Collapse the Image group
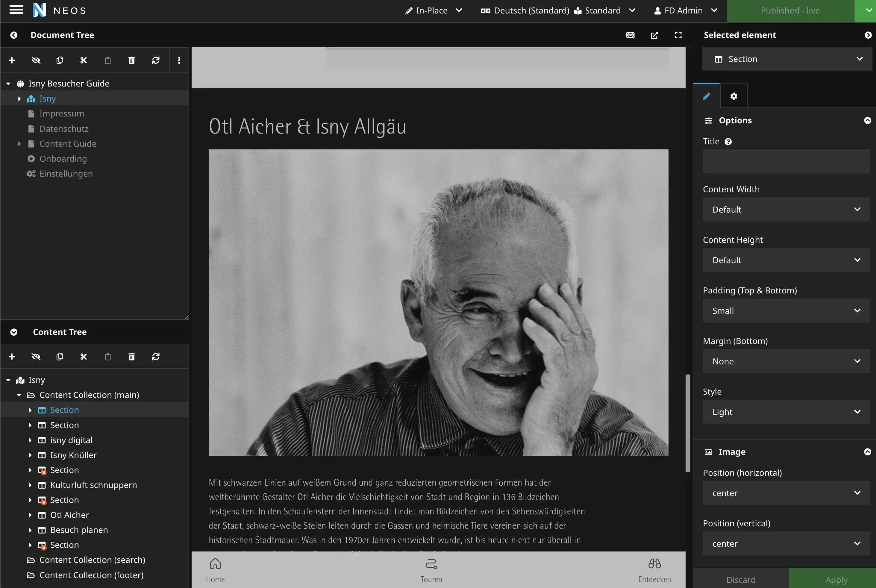The height and width of the screenshot is (588, 876). tap(868, 452)
